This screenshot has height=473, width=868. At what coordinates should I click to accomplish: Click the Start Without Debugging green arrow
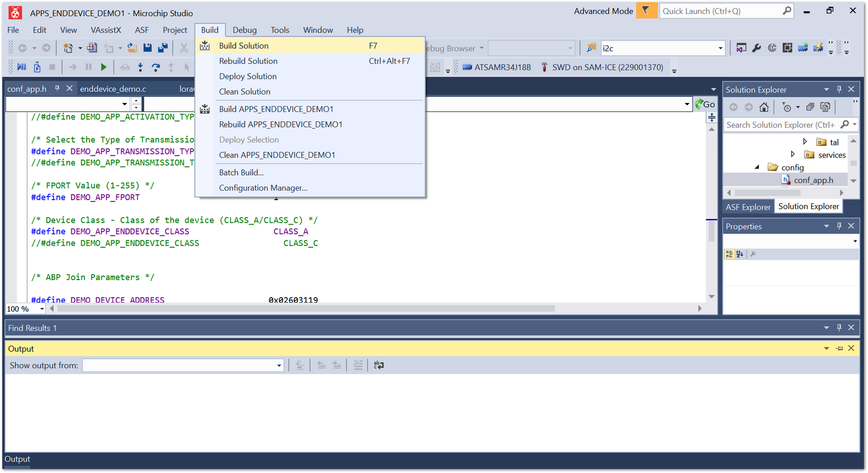104,67
